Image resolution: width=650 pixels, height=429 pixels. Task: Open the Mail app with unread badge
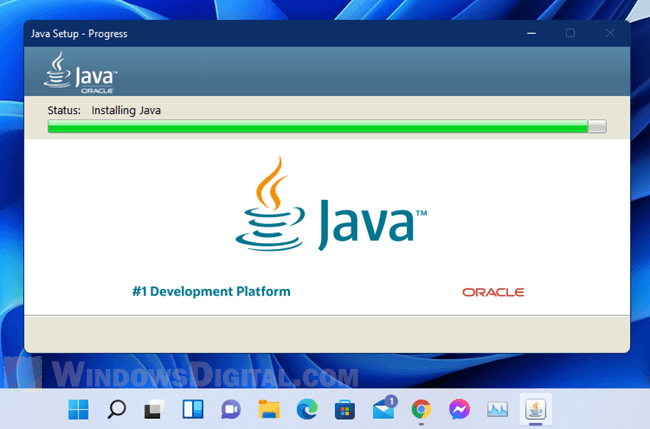pos(384,408)
